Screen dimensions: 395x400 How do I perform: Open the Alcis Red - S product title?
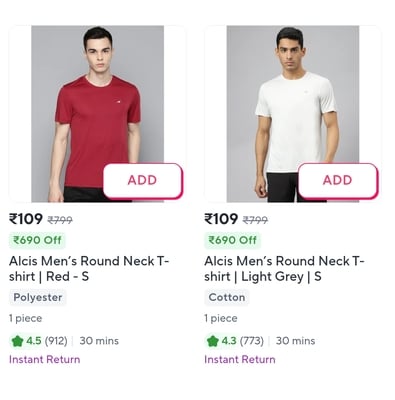89,269
